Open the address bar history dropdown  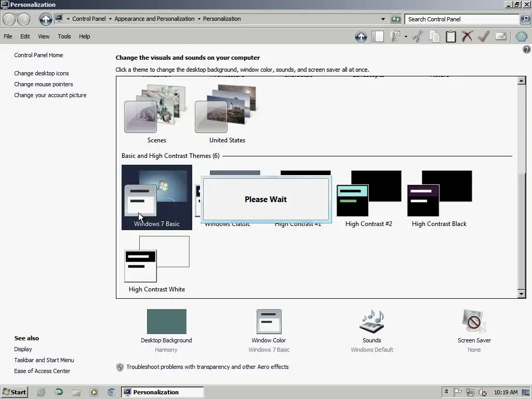click(x=383, y=19)
